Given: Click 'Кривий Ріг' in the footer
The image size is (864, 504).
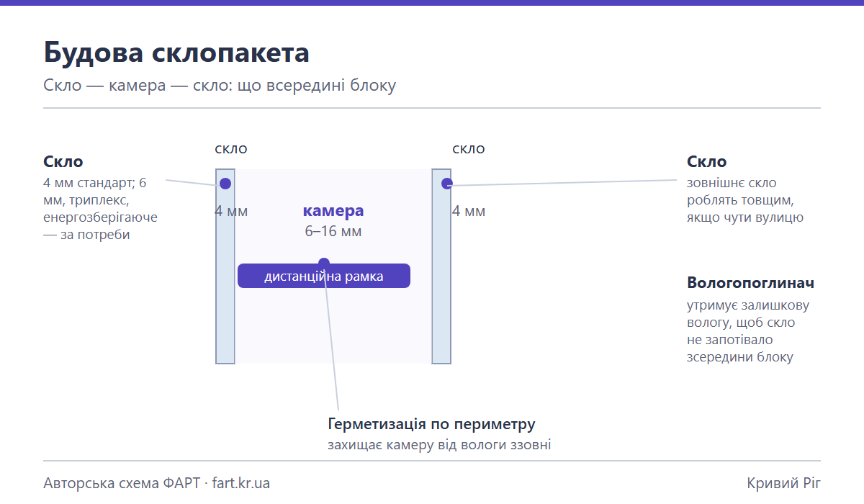Looking at the screenshot, I should (x=784, y=482).
